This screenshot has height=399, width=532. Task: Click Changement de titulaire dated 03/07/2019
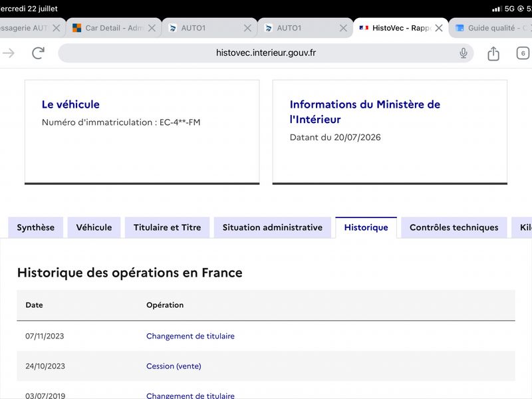[190, 395]
